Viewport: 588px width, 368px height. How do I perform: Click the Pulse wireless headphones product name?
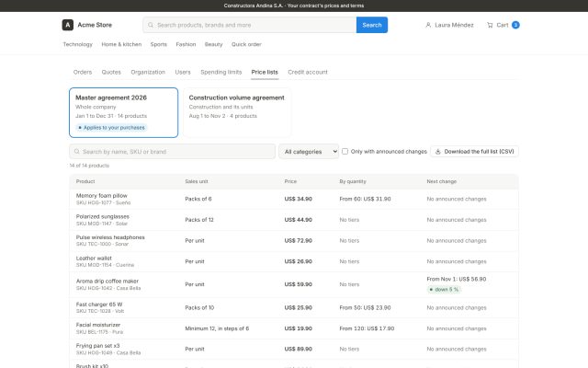[110, 237]
